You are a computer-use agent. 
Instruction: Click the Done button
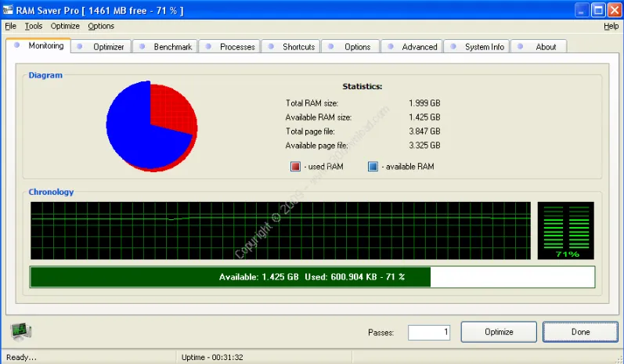tap(581, 332)
